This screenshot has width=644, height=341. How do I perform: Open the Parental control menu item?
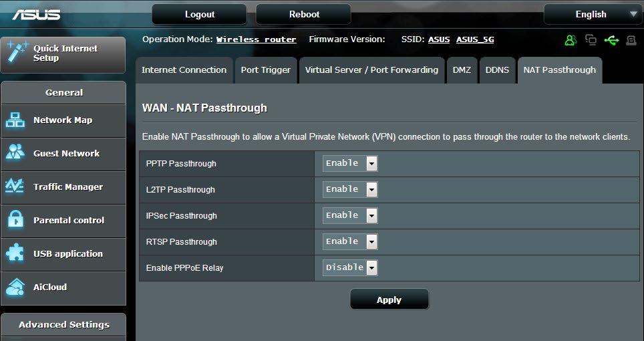tap(63, 221)
